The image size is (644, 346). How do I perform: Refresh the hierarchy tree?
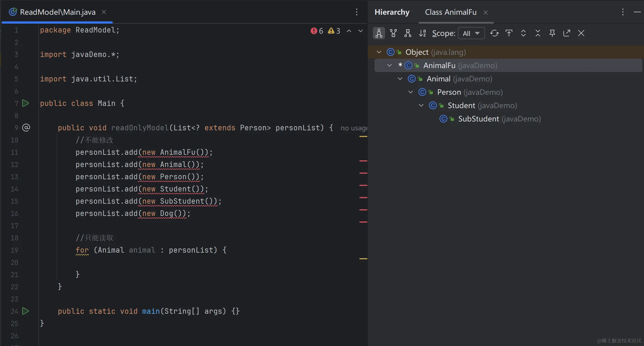coord(494,33)
